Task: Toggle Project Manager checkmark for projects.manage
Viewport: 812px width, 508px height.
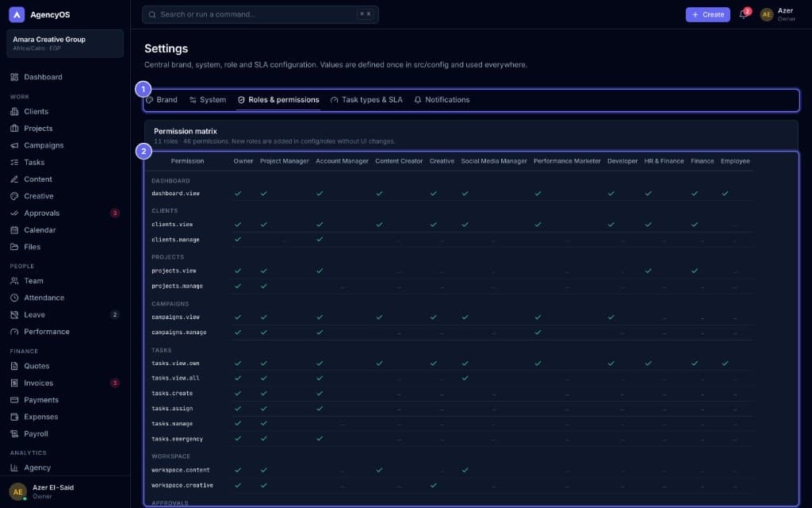Action: [x=263, y=286]
